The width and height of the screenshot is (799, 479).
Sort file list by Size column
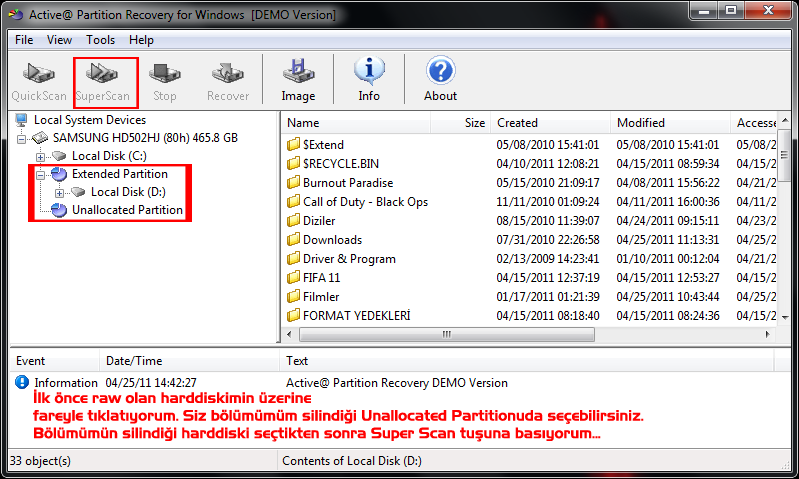pos(461,123)
